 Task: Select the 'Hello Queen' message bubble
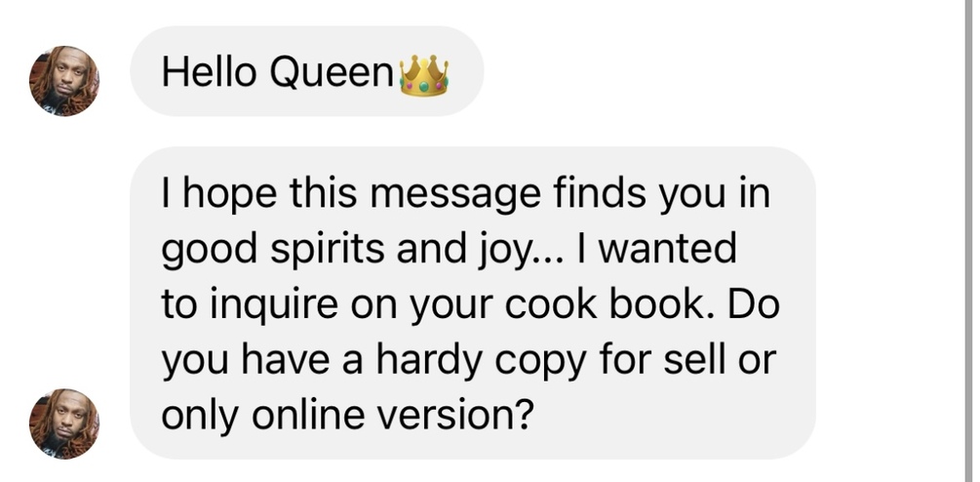[307, 71]
